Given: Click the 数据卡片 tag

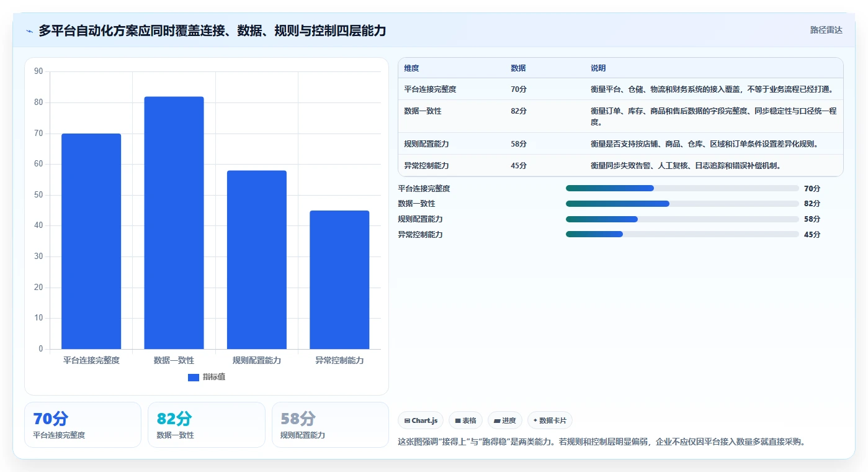Looking at the screenshot, I should (550, 420).
